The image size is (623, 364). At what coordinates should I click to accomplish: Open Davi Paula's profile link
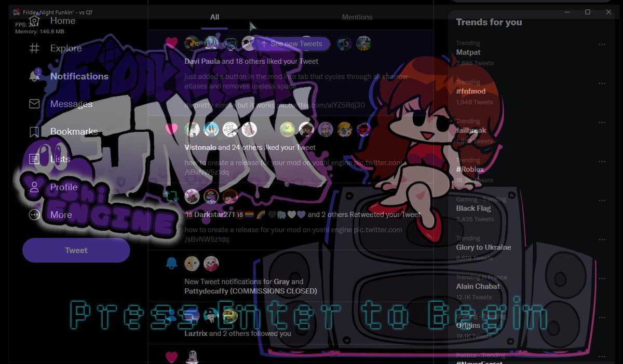pos(202,61)
